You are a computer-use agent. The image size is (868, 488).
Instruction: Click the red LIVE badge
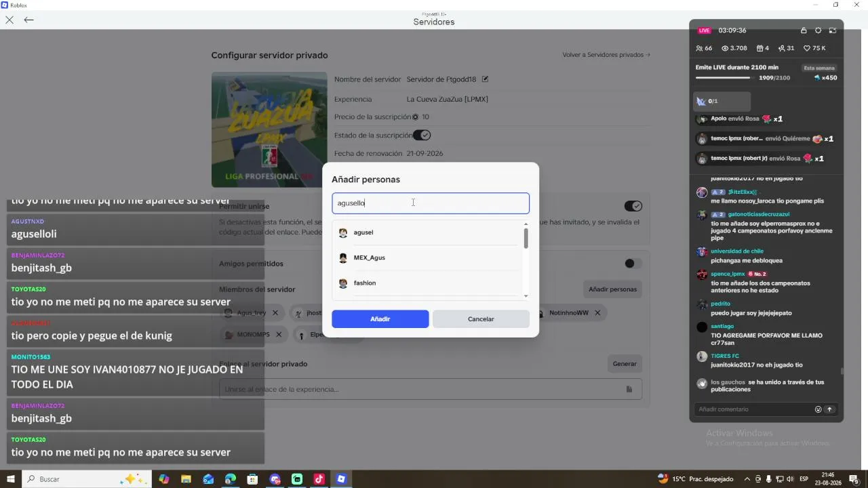coord(705,30)
